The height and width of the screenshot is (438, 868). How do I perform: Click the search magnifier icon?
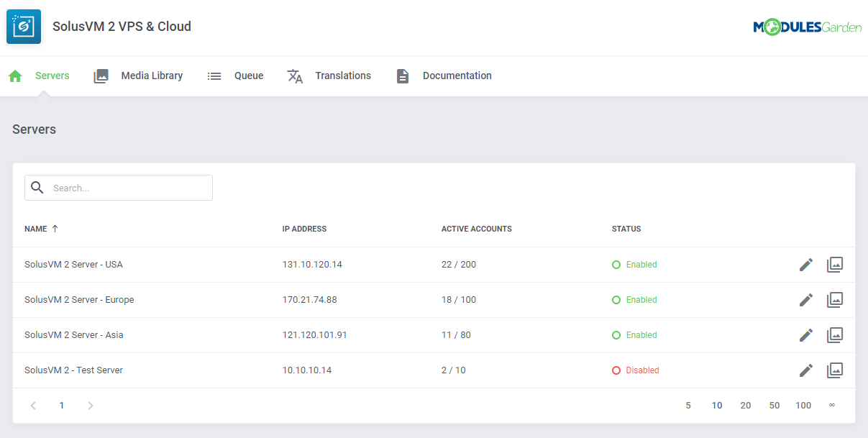point(37,188)
